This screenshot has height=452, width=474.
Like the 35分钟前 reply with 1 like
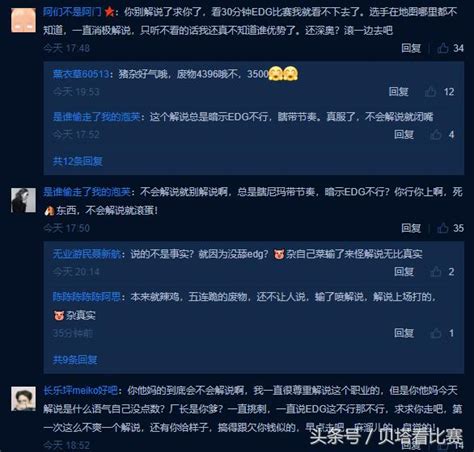(436, 333)
